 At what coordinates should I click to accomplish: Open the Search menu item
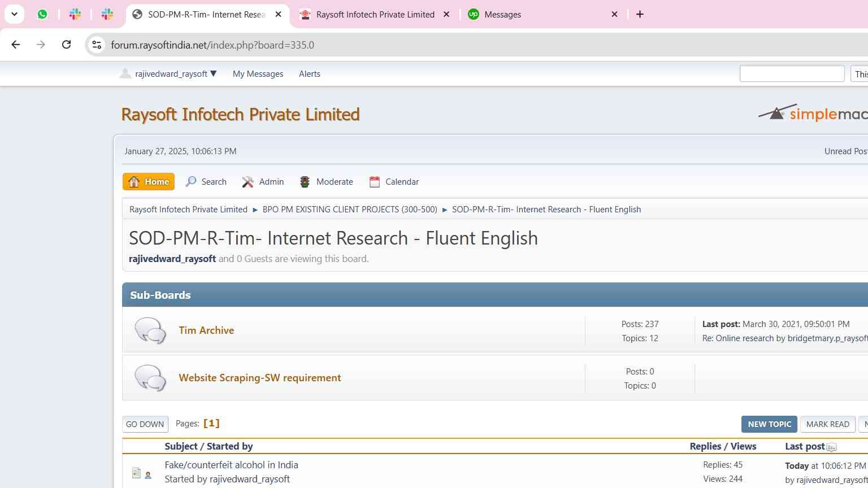coord(206,181)
